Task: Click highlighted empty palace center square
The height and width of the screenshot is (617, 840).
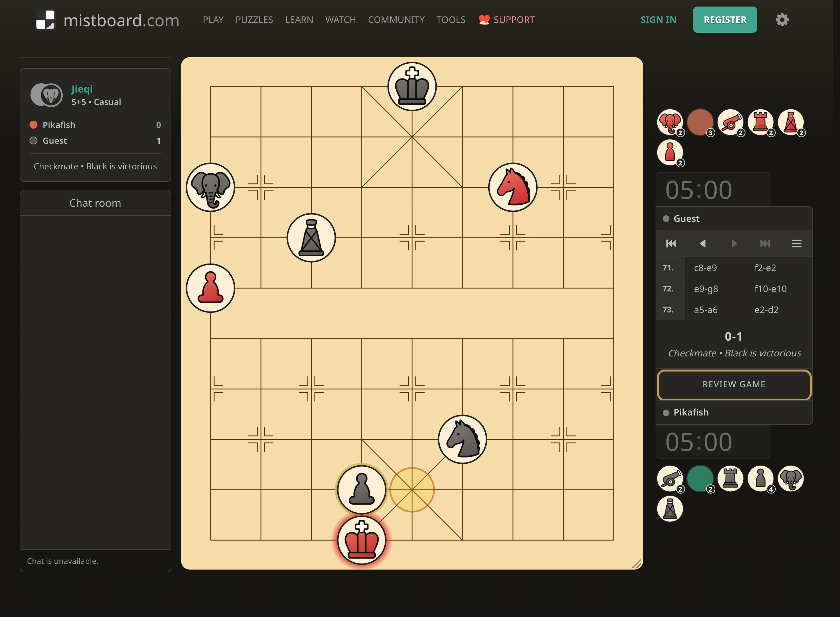Action: tap(412, 490)
